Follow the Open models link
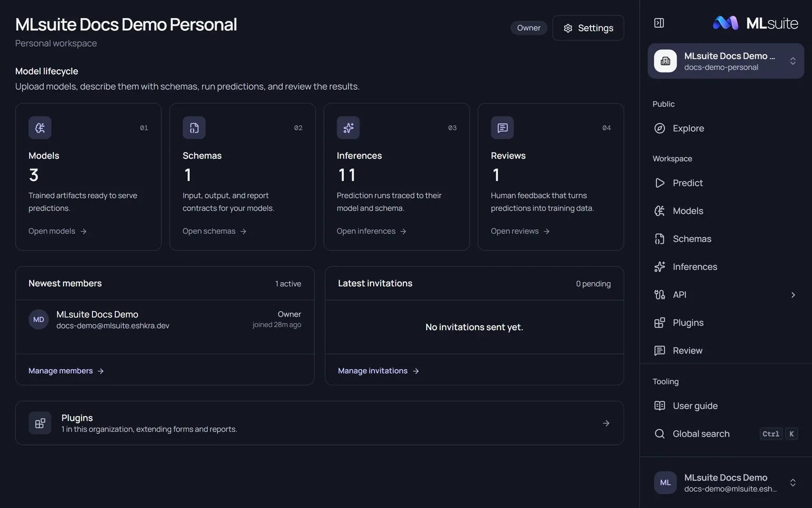This screenshot has height=508, width=812. 58,231
